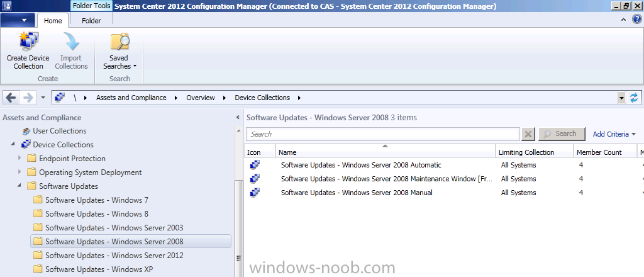This screenshot has height=277, width=644.
Task: Click Device Collections in the breadcrumb
Action: [x=262, y=98]
